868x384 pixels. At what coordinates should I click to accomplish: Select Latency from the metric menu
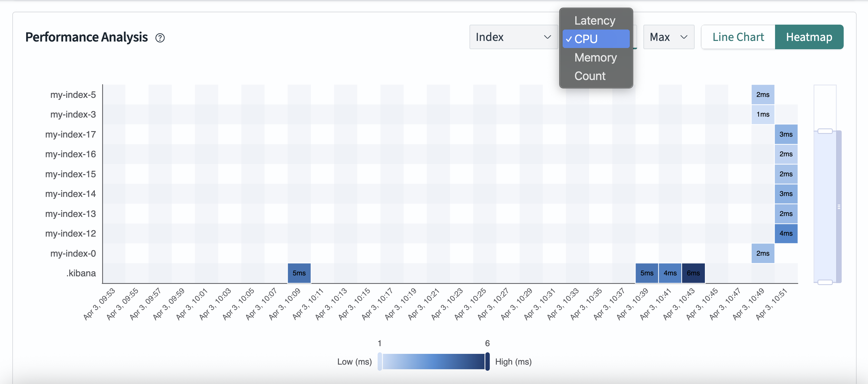595,21
